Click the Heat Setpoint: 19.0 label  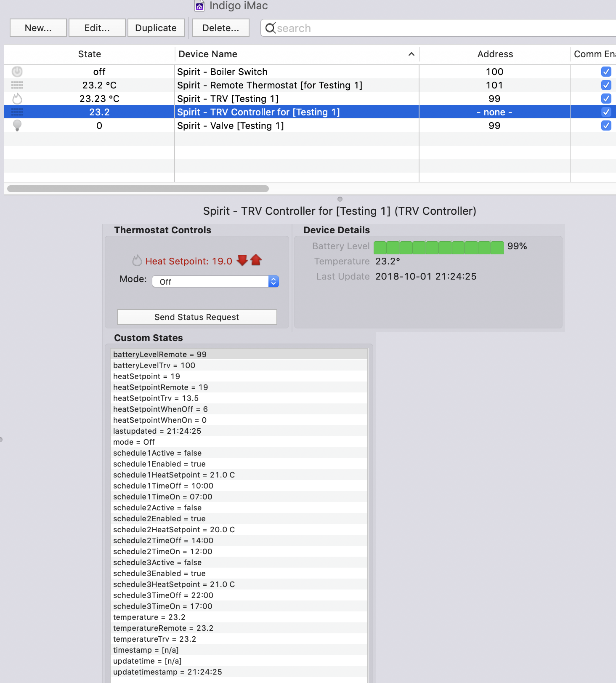189,261
